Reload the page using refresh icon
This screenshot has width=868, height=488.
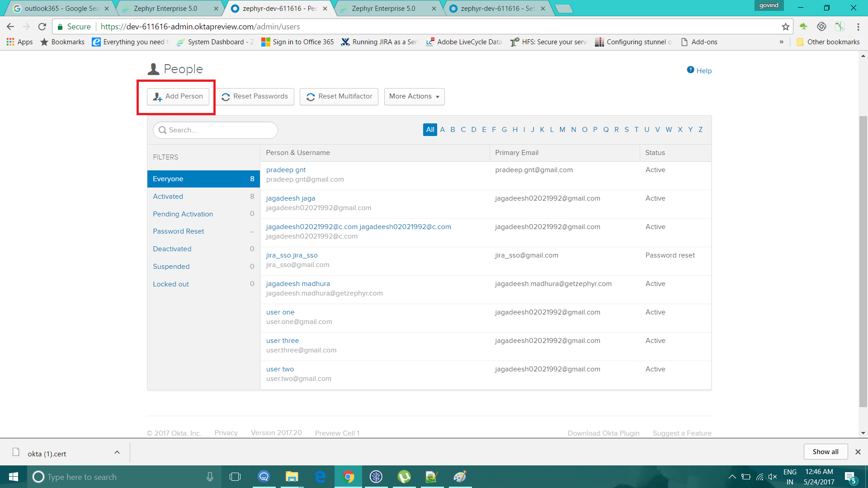click(x=42, y=27)
